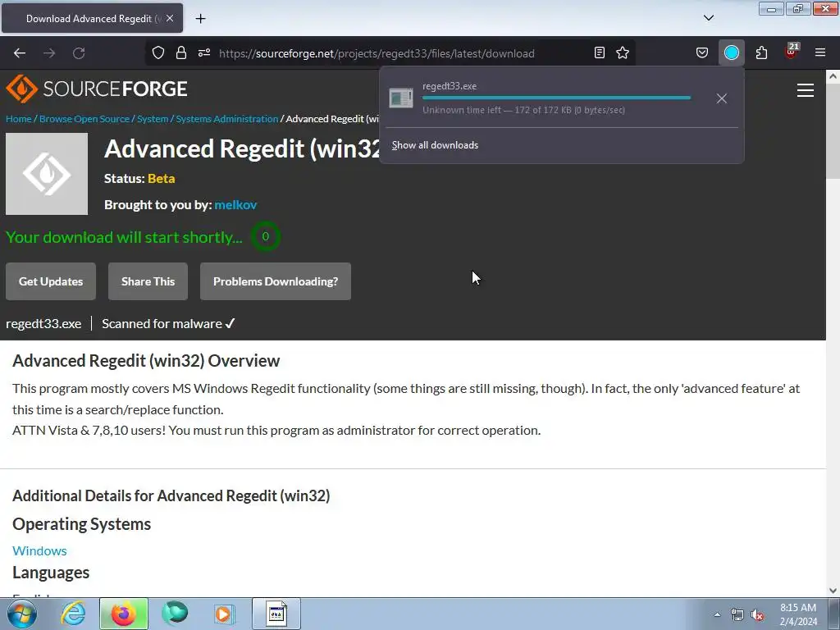This screenshot has height=630, width=840.
Task: Open the SourceForge hamburger menu
Action: 806,90
